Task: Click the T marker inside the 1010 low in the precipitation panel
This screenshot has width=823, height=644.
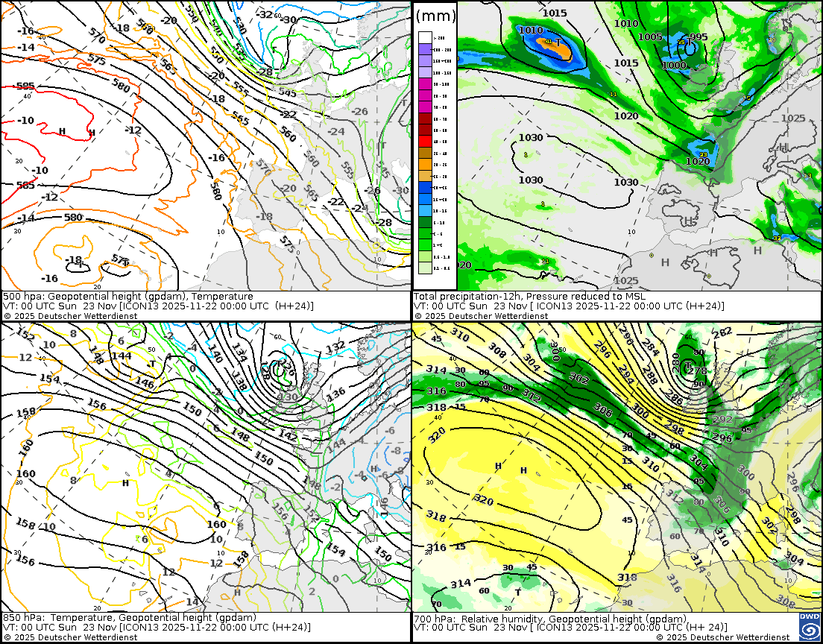Action: 558,42
